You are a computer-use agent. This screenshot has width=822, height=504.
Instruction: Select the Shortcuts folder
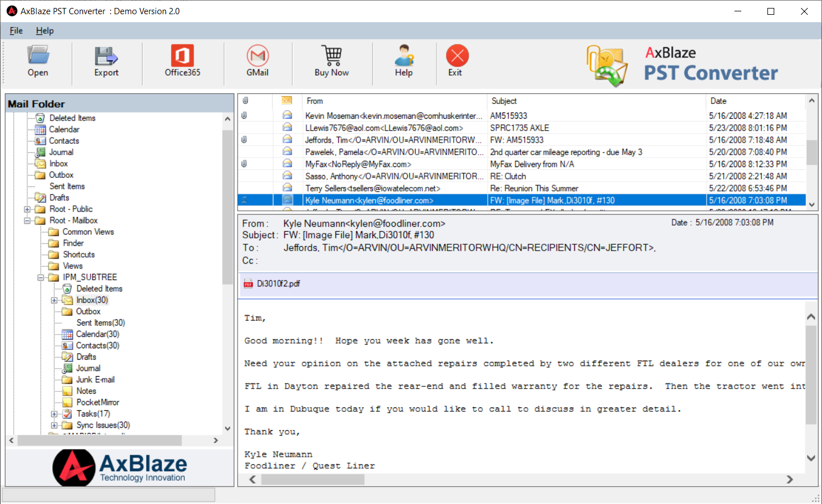[x=79, y=255]
